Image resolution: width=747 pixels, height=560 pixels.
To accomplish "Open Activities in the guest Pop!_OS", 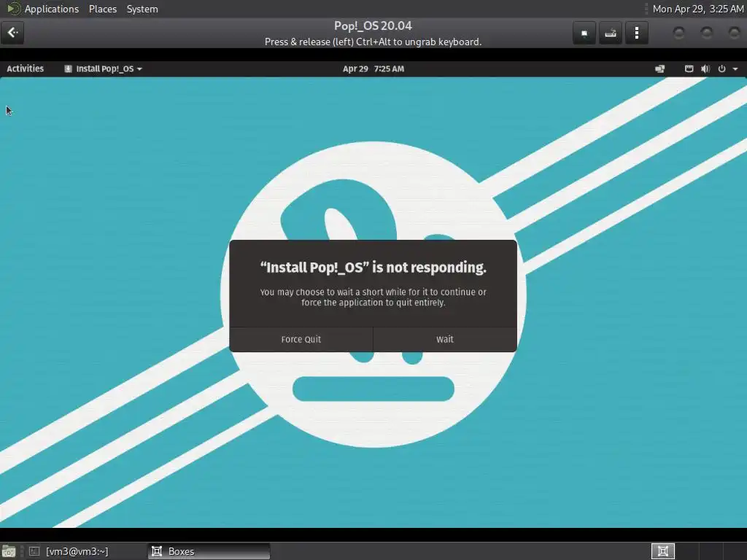I will click(x=25, y=69).
